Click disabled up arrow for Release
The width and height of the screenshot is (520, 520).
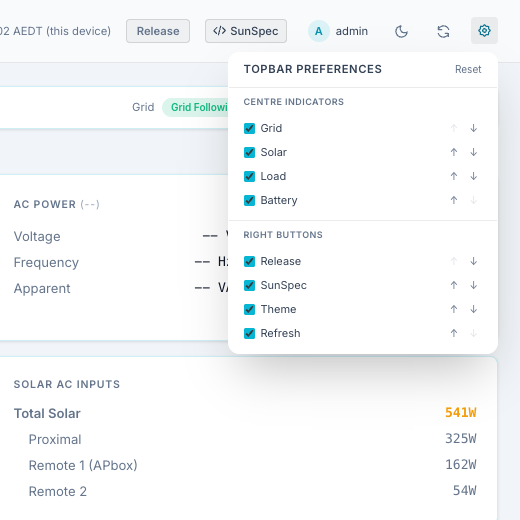(454, 261)
